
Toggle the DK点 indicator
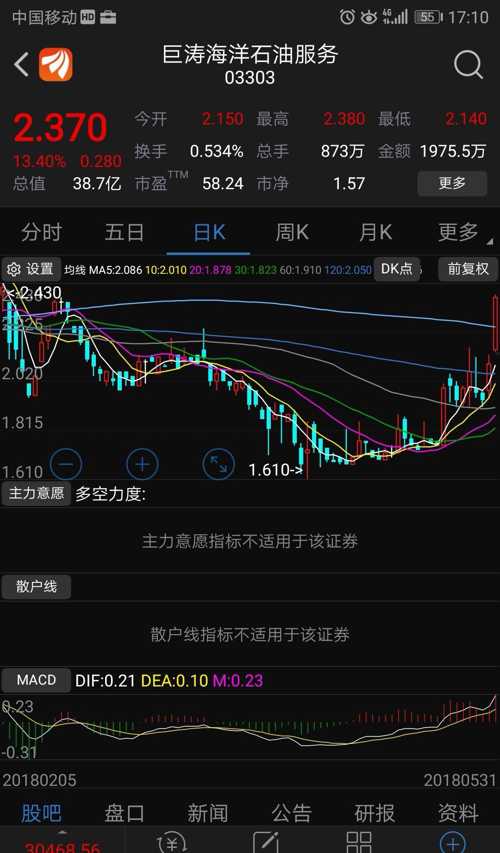[x=397, y=269]
